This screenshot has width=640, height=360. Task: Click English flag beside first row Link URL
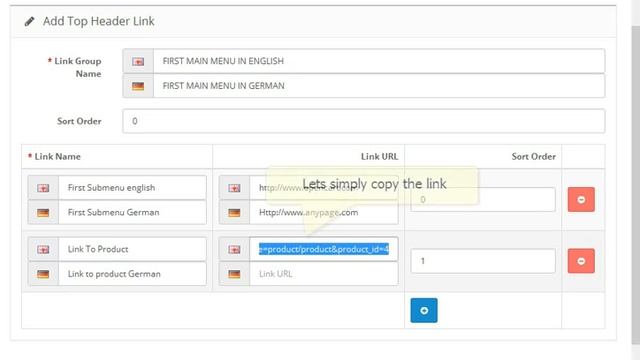tap(234, 188)
